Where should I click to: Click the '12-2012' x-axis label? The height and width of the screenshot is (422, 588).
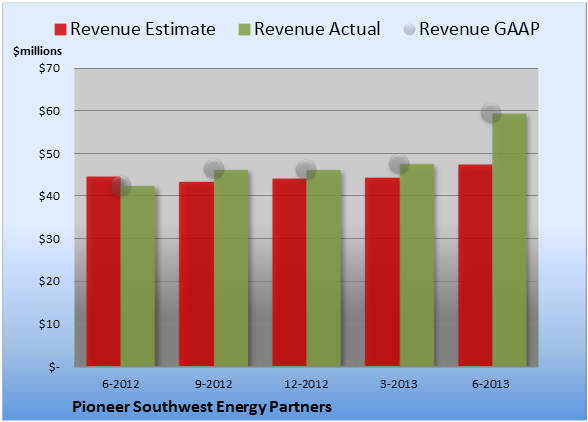click(x=306, y=384)
